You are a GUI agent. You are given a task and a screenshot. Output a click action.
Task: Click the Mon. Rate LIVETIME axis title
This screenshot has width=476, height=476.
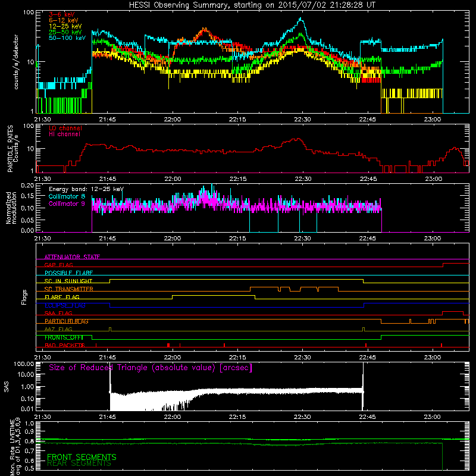coord(14,448)
